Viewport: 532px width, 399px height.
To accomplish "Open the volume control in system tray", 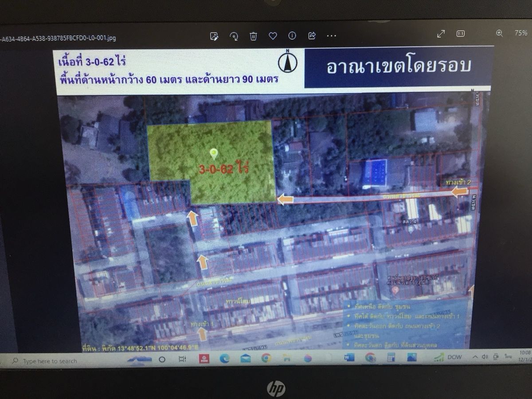I will coord(485,357).
